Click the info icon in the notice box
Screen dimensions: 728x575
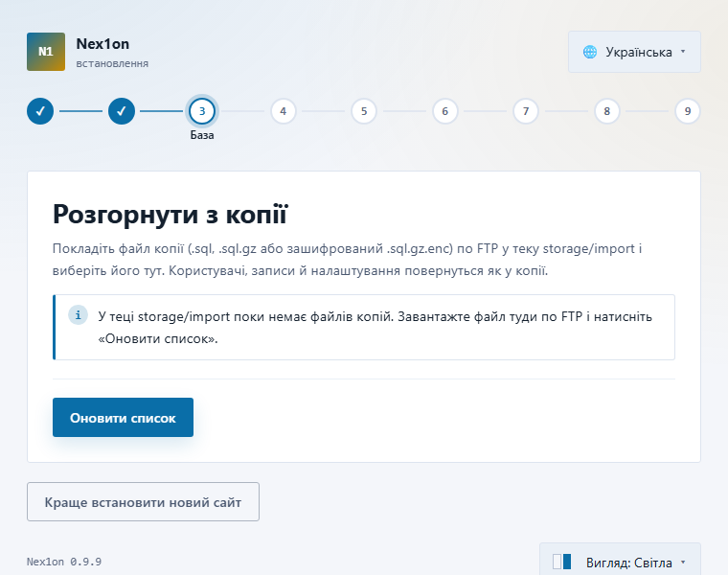click(x=78, y=315)
